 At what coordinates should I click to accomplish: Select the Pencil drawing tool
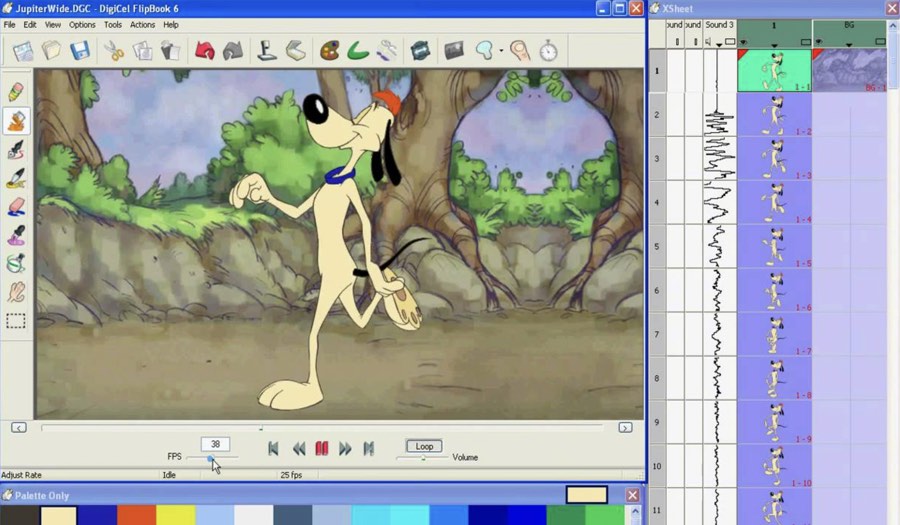coord(16,92)
